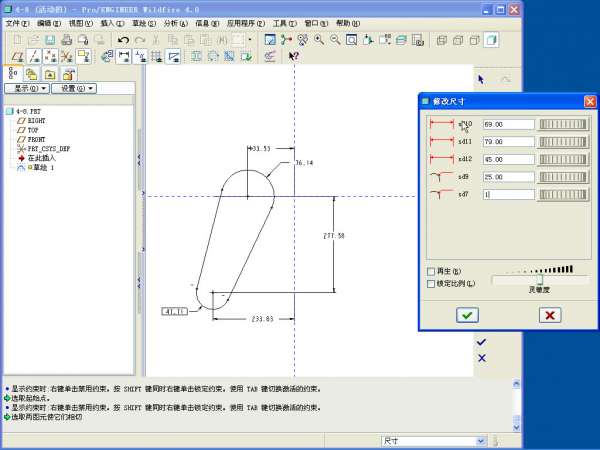
Task: Enable the 锁定比例 lock scale checkbox
Action: tap(431, 284)
